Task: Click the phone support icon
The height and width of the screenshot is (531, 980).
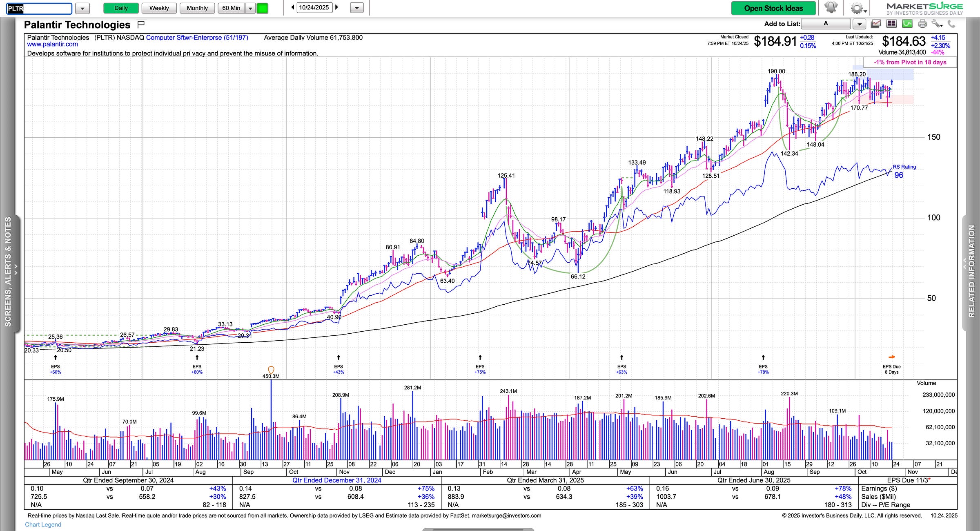Action: click(x=951, y=24)
